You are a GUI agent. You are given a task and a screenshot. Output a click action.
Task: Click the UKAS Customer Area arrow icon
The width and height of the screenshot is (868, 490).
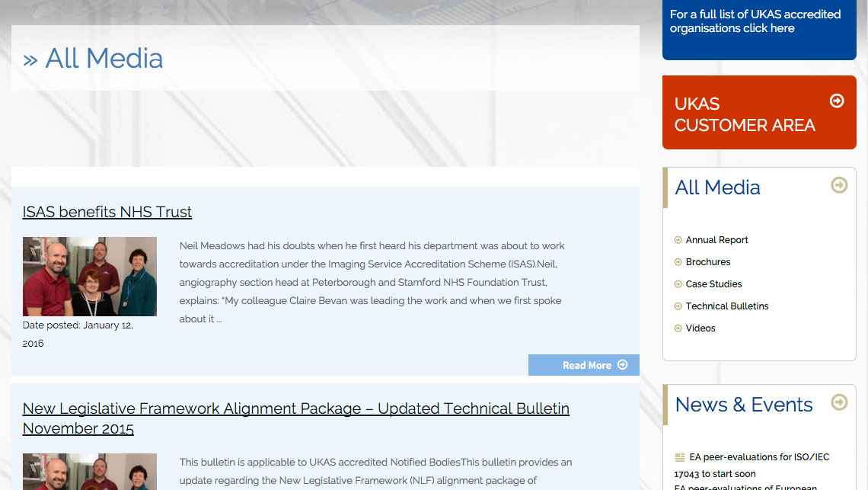tap(837, 101)
